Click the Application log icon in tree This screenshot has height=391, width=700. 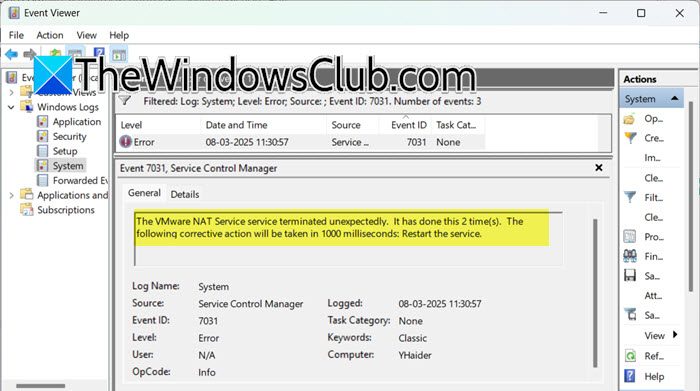[x=42, y=121]
